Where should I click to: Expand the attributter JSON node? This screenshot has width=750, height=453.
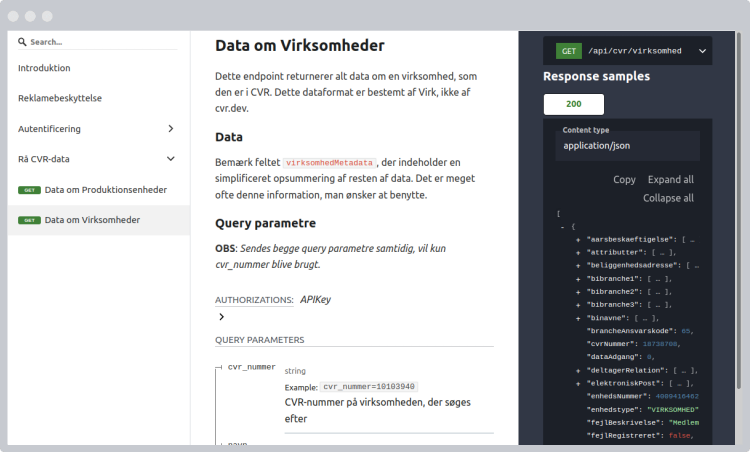click(578, 253)
